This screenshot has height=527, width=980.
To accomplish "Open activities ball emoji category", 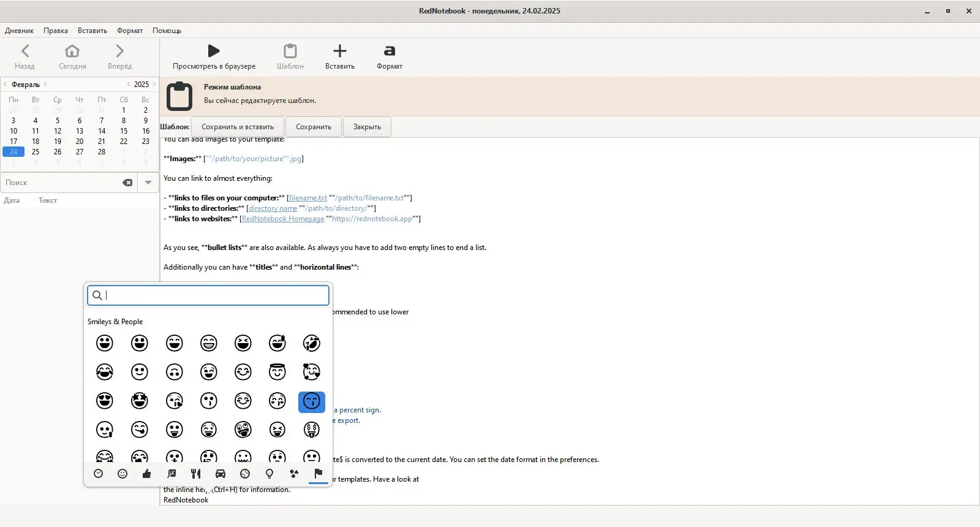I will pos(245,474).
